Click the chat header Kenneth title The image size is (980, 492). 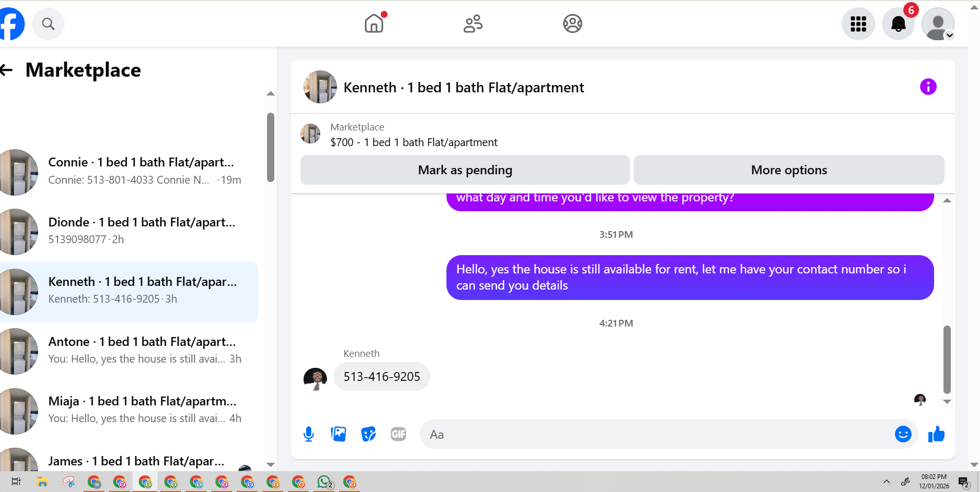pyautogui.click(x=464, y=88)
